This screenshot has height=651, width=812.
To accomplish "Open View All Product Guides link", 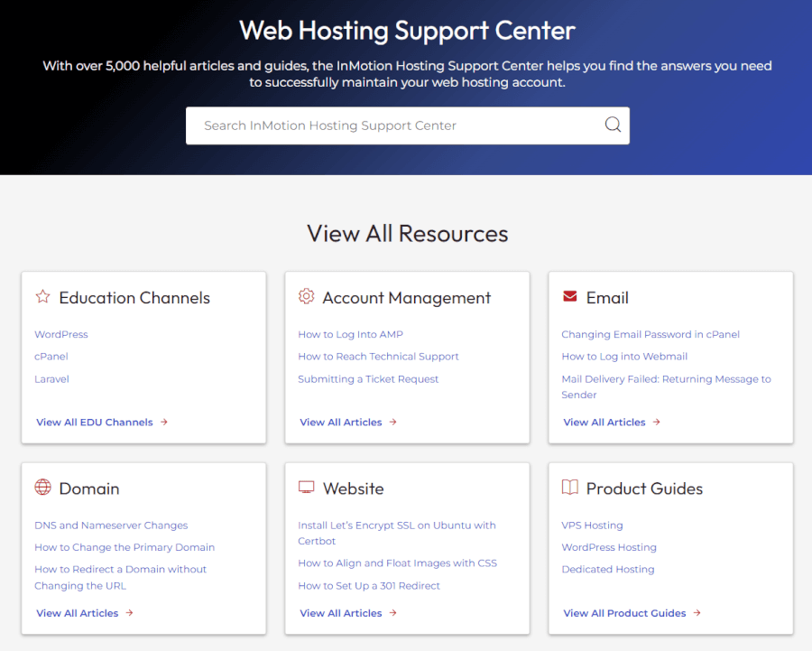I will click(x=624, y=613).
